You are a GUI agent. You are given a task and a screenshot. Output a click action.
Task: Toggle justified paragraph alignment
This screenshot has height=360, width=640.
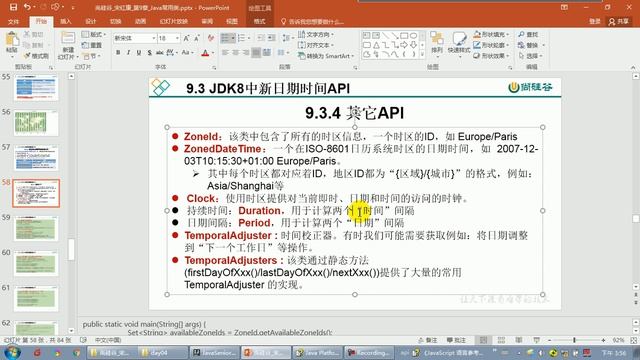click(256, 53)
